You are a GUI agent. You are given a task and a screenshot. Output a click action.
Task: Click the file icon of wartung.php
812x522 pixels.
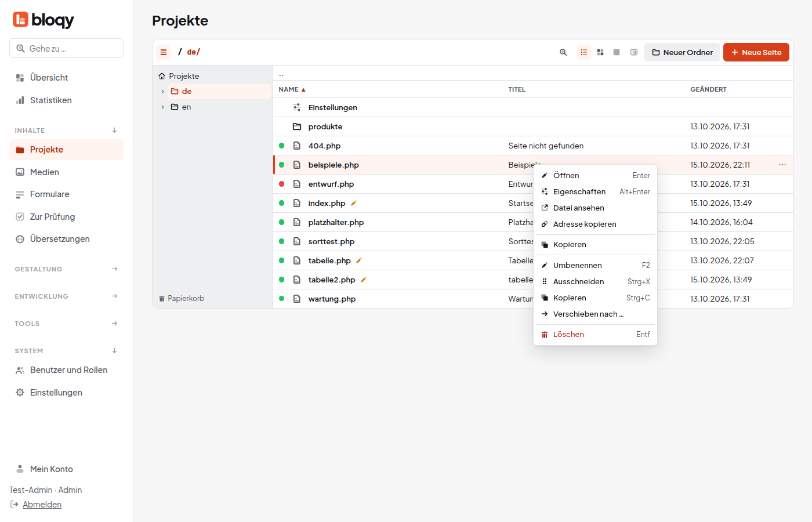297,299
